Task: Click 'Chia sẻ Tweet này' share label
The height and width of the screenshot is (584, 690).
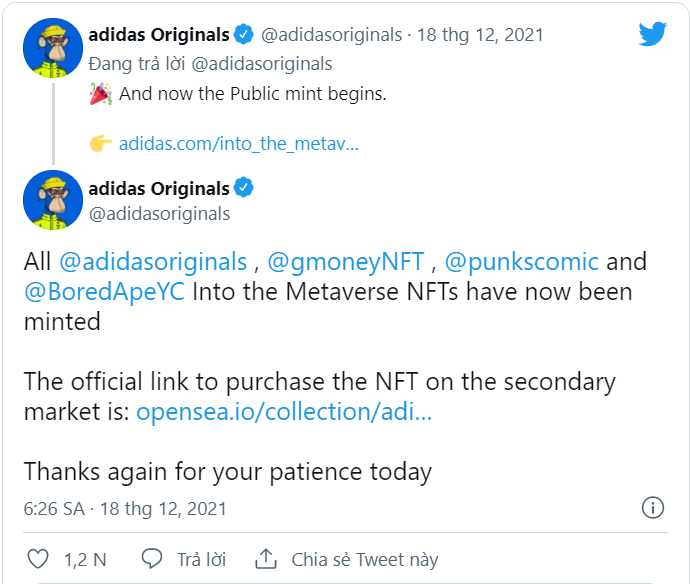Action: 364,559
